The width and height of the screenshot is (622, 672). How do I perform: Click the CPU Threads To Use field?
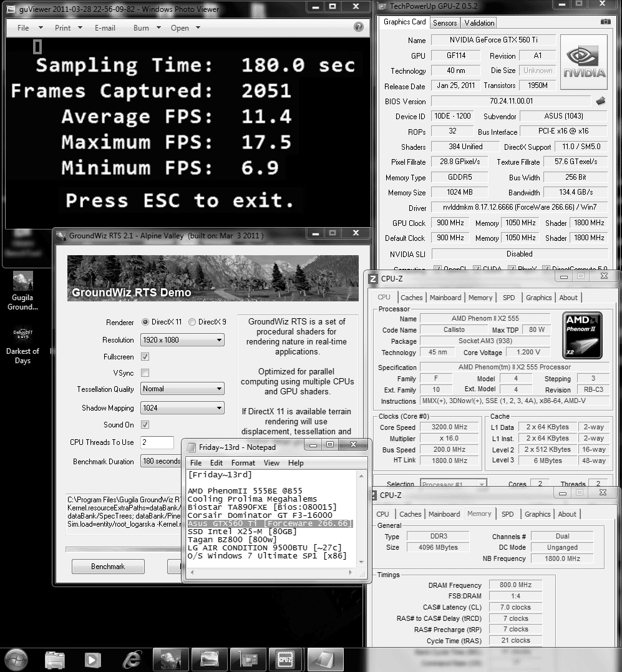pyautogui.click(x=157, y=442)
